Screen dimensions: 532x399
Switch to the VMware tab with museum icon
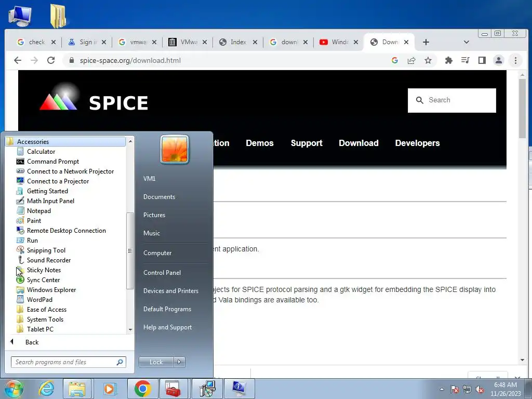(x=188, y=42)
